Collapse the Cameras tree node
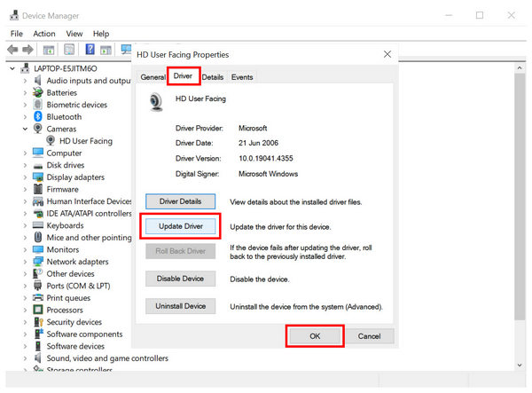Viewport: 532px width, 393px height. click(x=25, y=129)
